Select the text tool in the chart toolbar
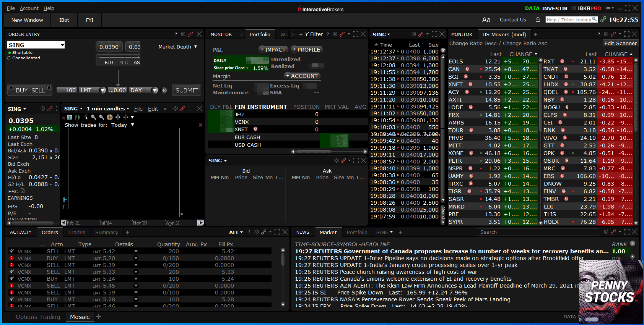 click(70, 117)
